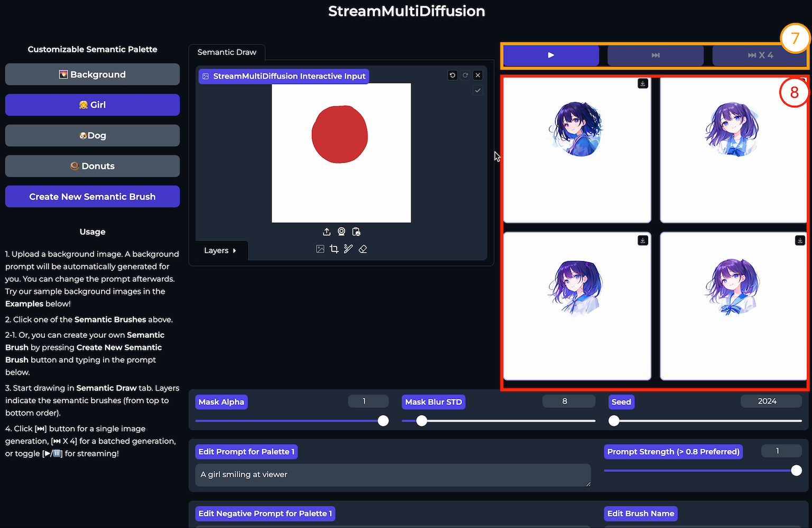Adjust the Seed slider handle

614,421
